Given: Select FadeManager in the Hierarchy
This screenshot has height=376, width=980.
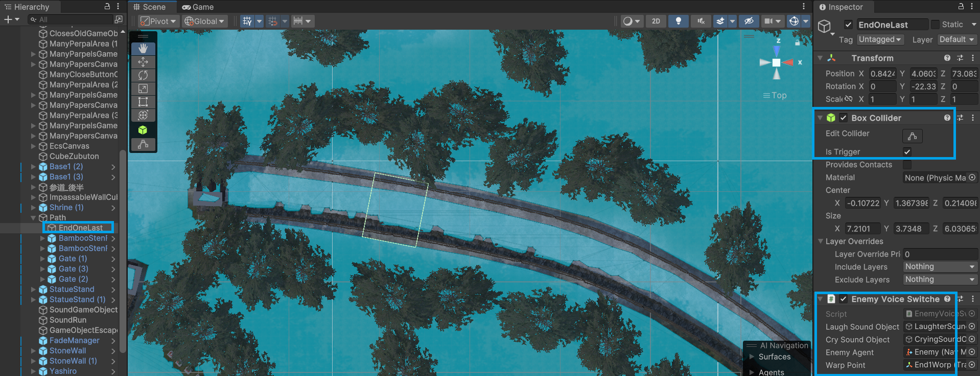Looking at the screenshot, I should point(74,341).
